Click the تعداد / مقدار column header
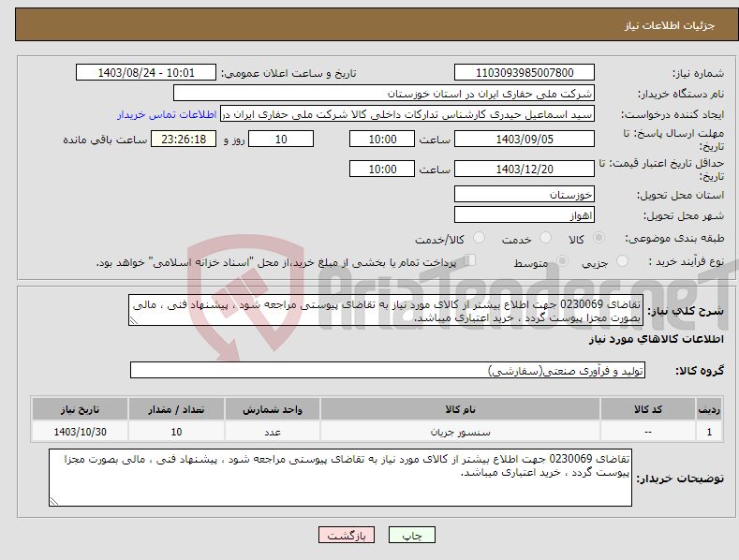 176,409
